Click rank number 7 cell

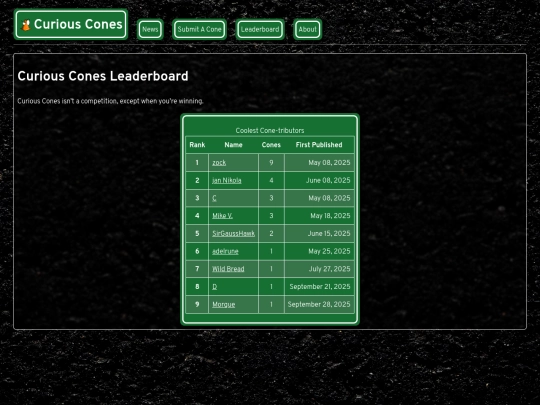[x=197, y=269]
